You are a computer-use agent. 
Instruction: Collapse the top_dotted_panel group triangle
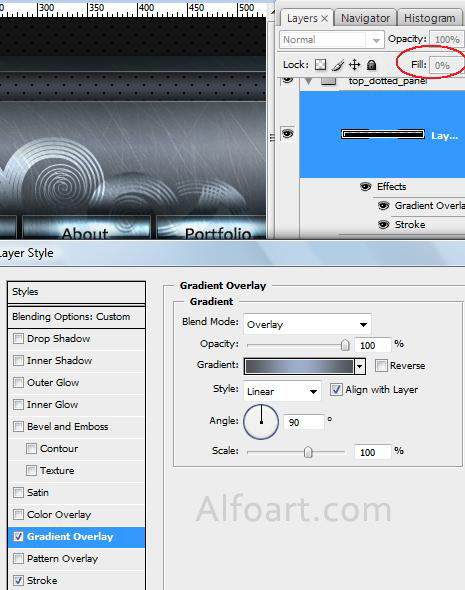click(x=308, y=81)
